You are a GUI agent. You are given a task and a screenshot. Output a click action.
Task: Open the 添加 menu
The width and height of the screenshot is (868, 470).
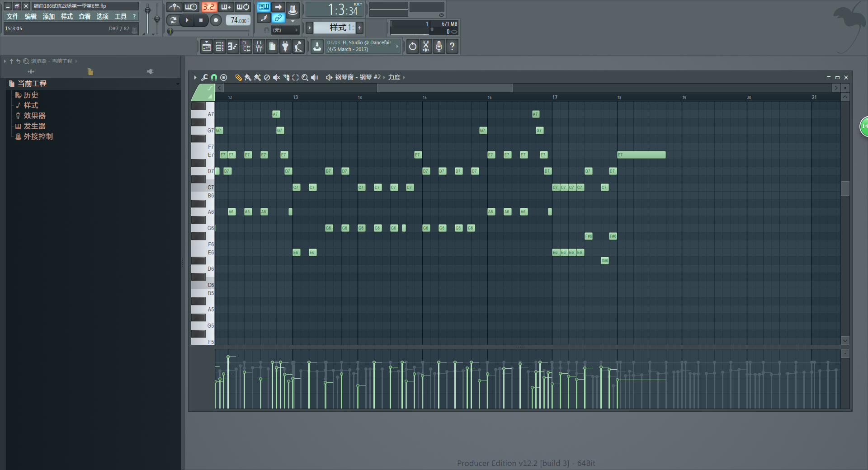[49, 16]
